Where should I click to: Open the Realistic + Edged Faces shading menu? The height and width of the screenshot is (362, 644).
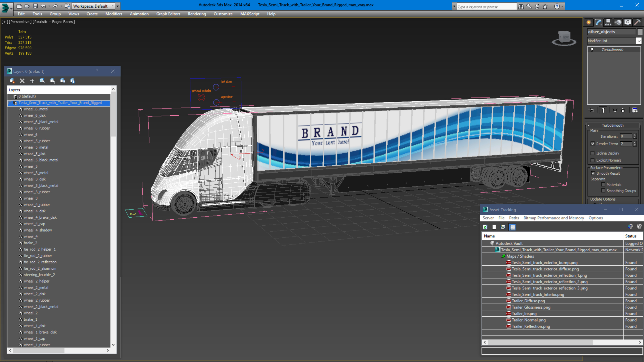pos(54,22)
